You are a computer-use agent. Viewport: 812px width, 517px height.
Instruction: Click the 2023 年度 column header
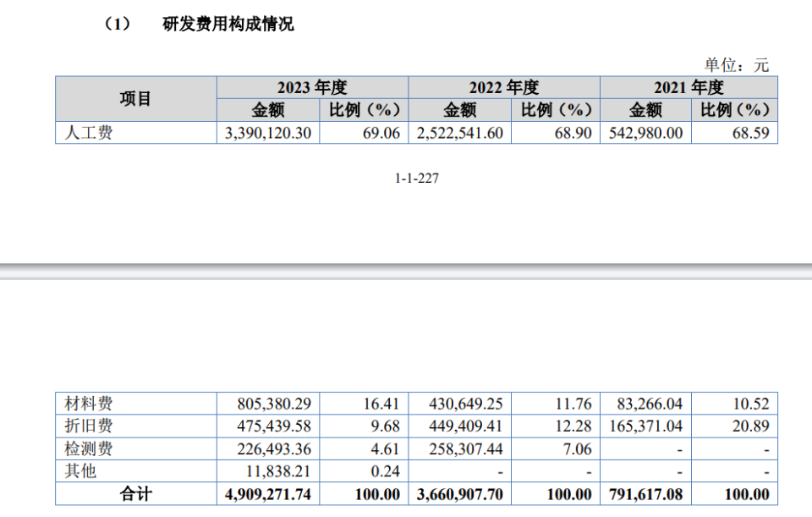(312, 87)
